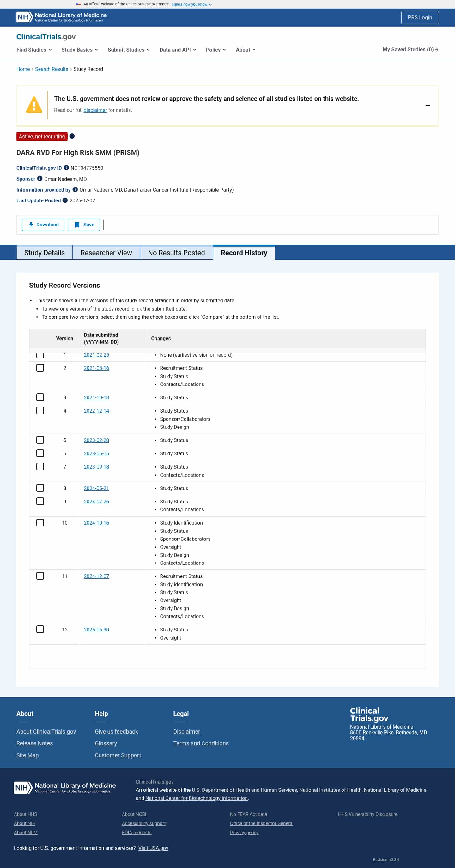Click the Download button

point(43,225)
